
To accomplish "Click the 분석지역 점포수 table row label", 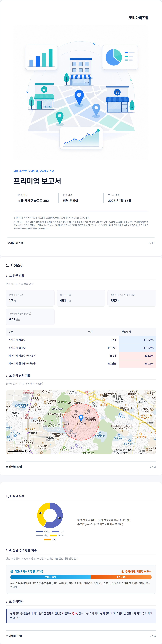I will tap(17, 340).
